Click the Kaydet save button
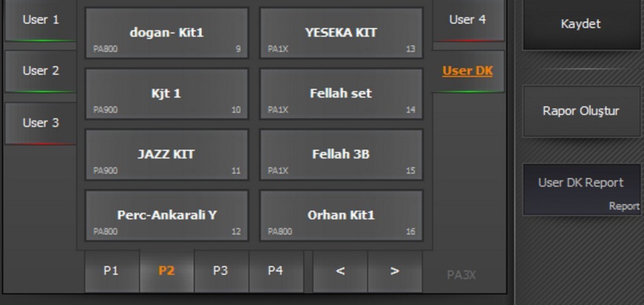 [x=580, y=25]
